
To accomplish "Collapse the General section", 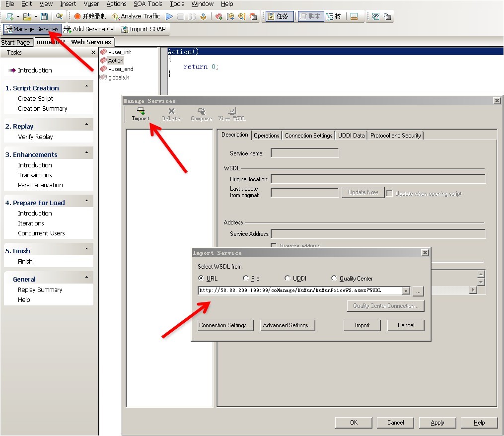I will pyautogui.click(x=86, y=277).
